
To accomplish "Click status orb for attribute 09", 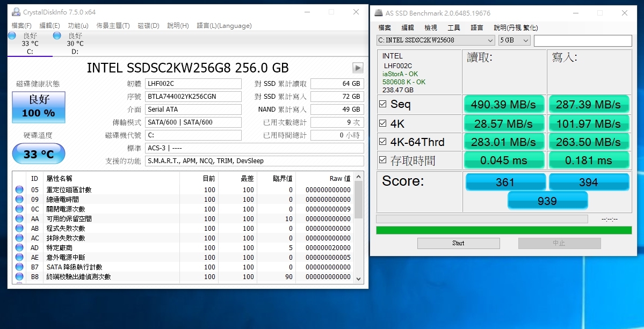I will [x=19, y=199].
